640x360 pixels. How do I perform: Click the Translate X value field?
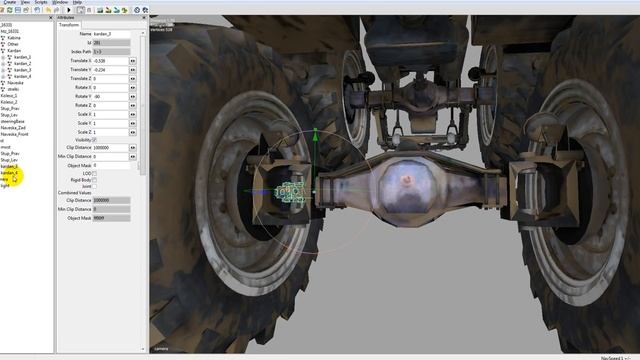coord(110,61)
